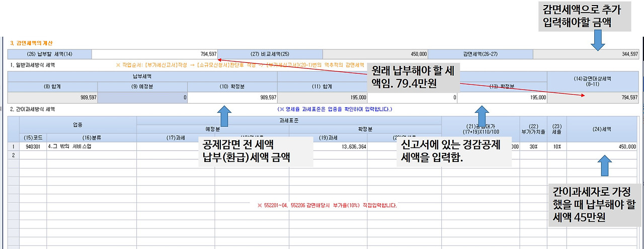The width and height of the screenshot is (644, 249).
Task: Select the (15)코드 column header
Action: pos(33,138)
